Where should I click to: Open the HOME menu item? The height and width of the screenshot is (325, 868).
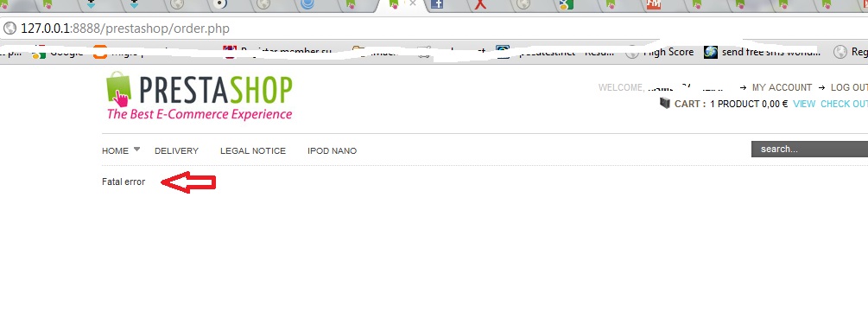coord(115,150)
